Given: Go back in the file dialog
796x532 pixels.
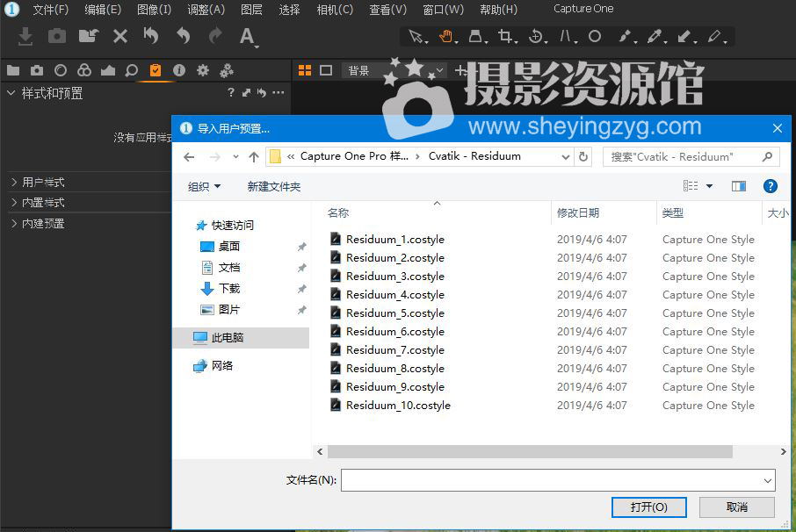Looking at the screenshot, I should (189, 157).
